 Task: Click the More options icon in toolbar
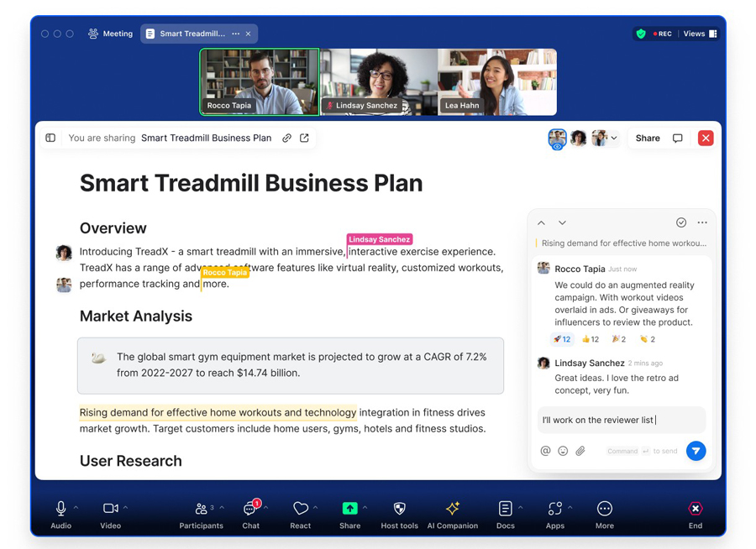(x=605, y=509)
